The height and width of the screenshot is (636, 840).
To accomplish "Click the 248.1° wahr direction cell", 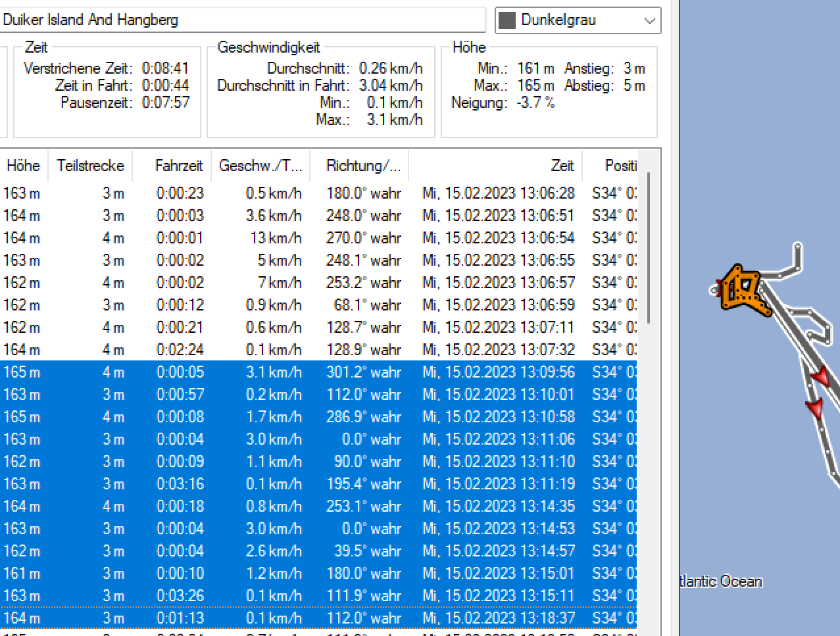I will [364, 260].
